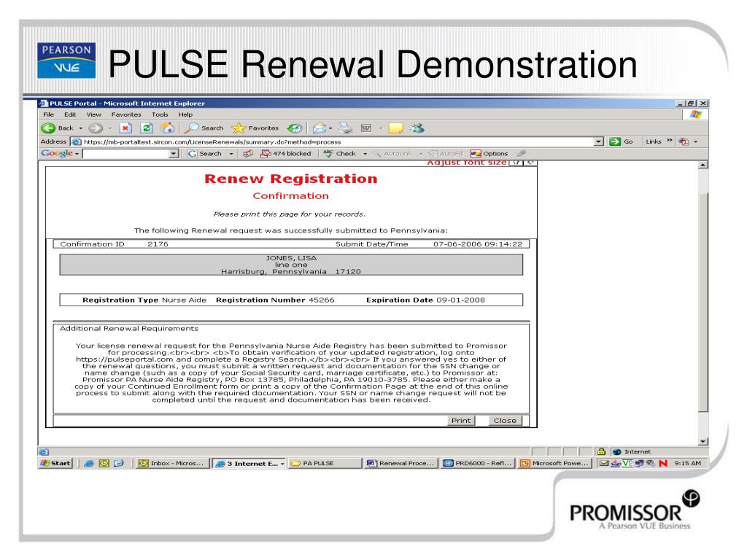Viewport: 747px width, 560px height.
Task: Open the Help menu
Action: tap(185, 114)
